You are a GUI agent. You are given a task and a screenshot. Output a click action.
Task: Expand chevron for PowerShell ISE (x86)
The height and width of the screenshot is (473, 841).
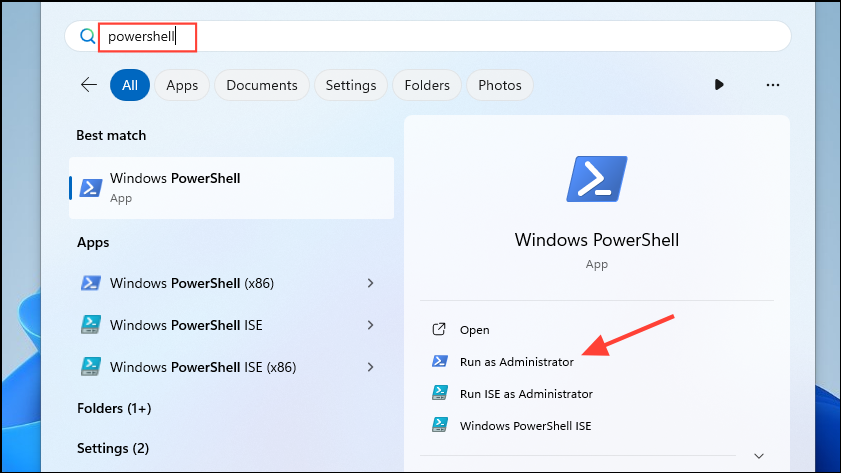tap(370, 367)
